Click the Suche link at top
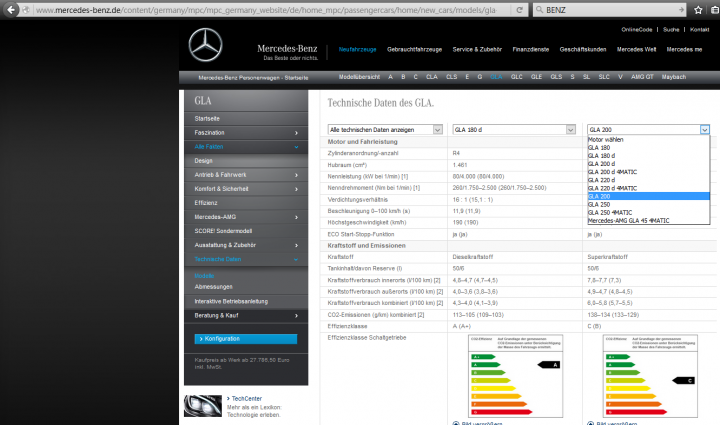The width and height of the screenshot is (720, 425). pyautogui.click(x=671, y=29)
